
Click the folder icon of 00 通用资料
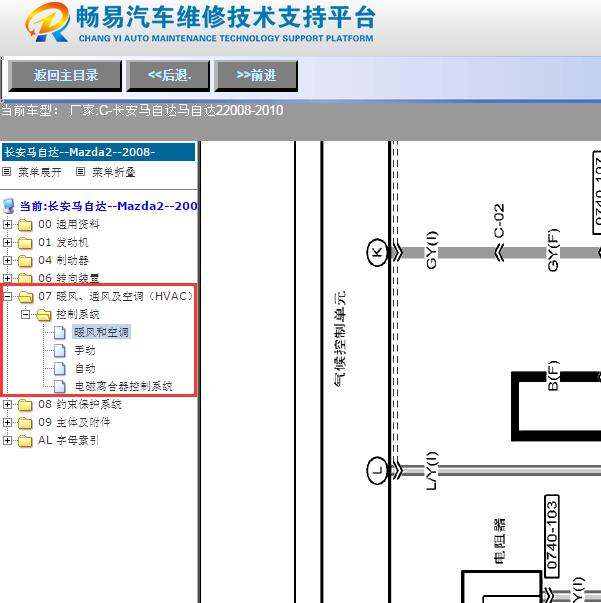click(x=25, y=225)
